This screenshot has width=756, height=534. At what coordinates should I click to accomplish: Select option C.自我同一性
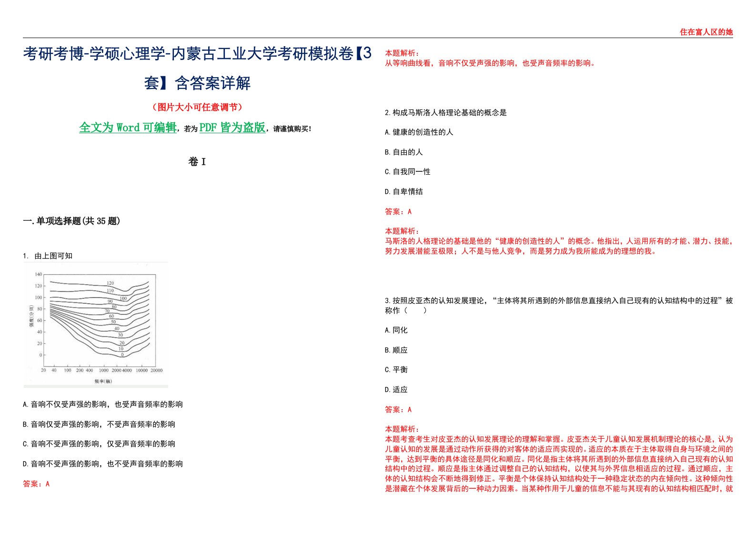pyautogui.click(x=407, y=172)
